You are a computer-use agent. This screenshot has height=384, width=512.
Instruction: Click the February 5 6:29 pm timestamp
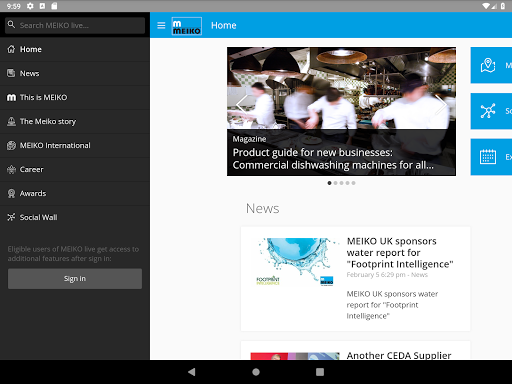[x=376, y=275]
